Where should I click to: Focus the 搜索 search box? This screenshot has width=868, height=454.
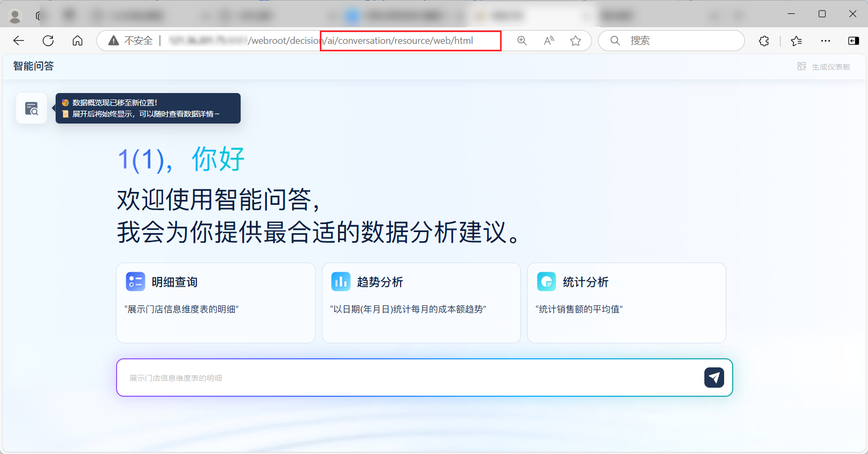coord(671,41)
